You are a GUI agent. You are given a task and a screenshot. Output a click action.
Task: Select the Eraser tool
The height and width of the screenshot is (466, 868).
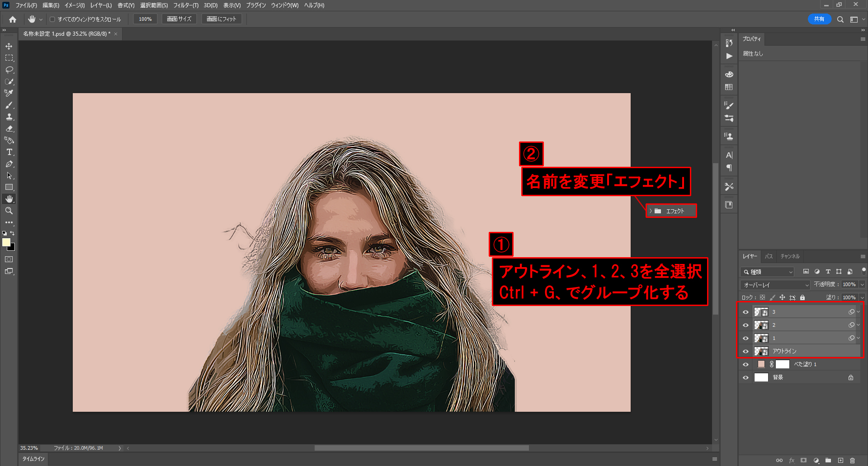pos(9,129)
